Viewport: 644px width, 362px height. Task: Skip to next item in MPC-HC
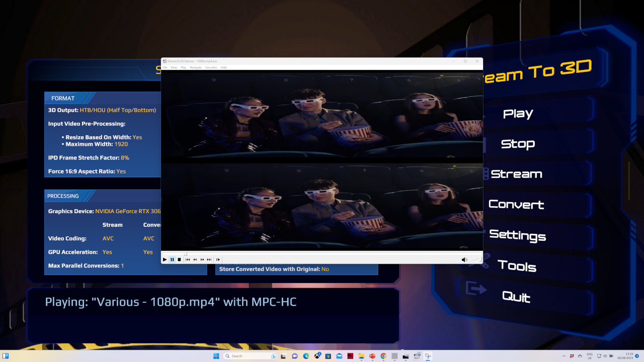[209, 259]
